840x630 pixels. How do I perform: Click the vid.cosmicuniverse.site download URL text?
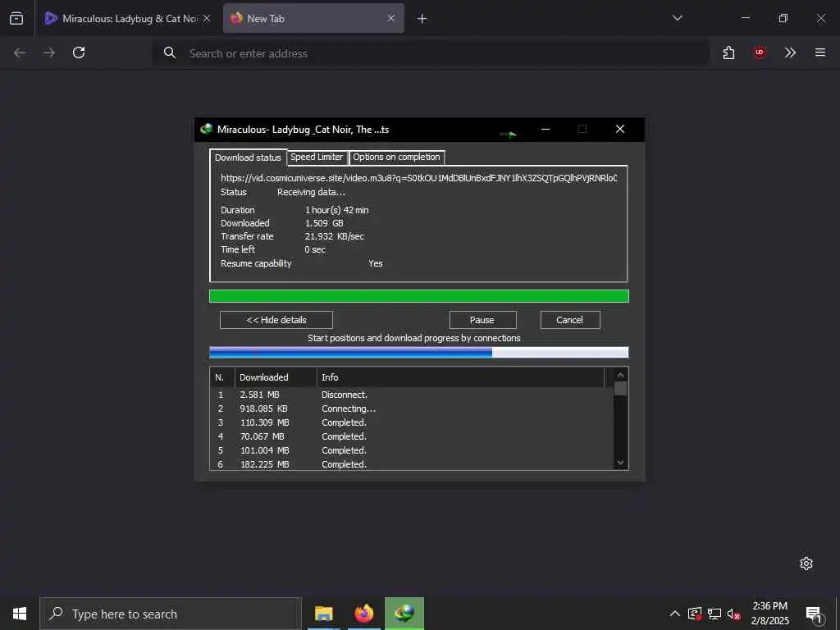point(418,178)
